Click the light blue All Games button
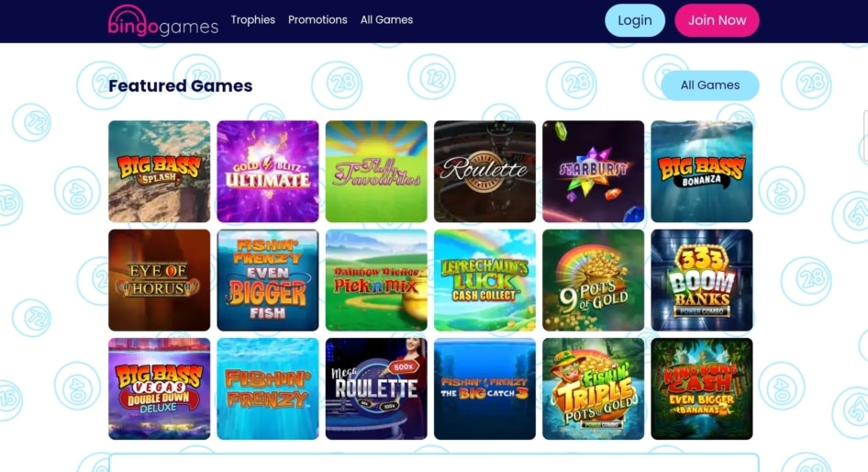 pyautogui.click(x=710, y=85)
